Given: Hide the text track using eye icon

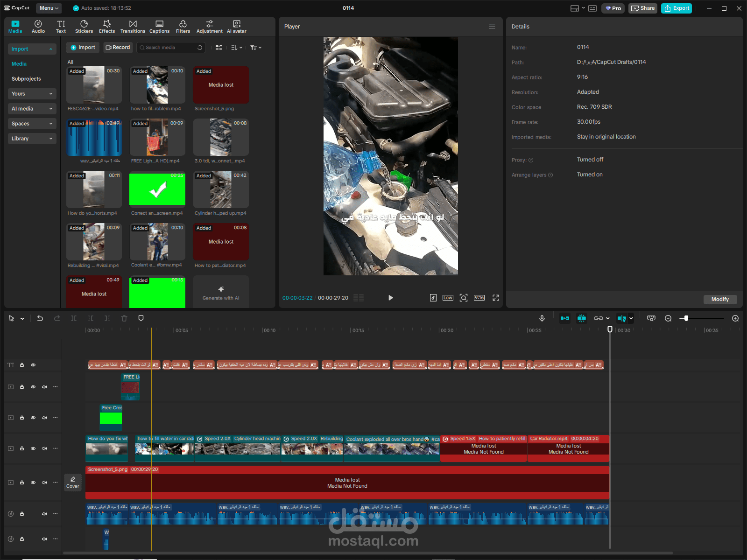Looking at the screenshot, I should (33, 365).
